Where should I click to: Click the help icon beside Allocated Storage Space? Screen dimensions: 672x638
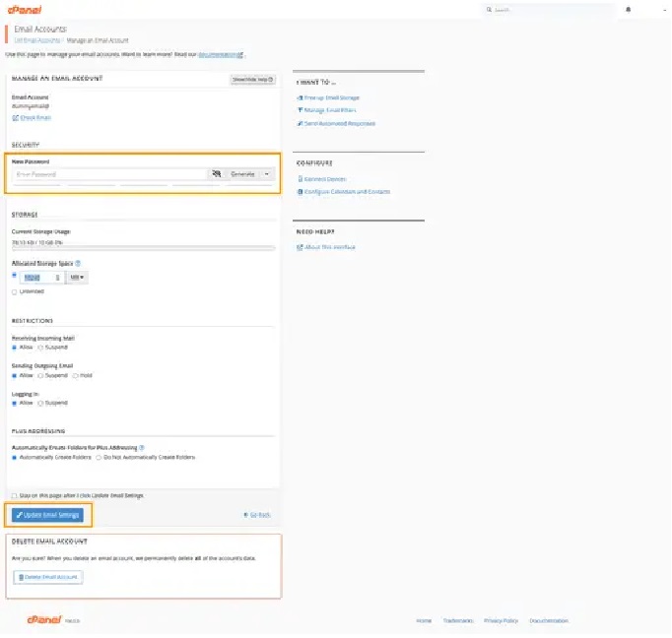(78, 264)
